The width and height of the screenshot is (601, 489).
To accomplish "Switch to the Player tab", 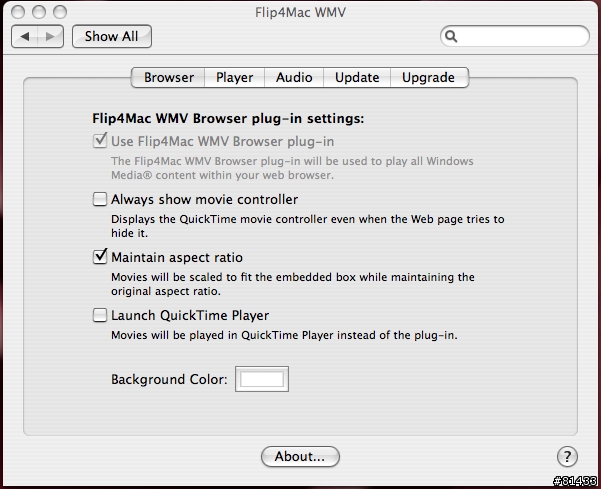I will pos(235,77).
